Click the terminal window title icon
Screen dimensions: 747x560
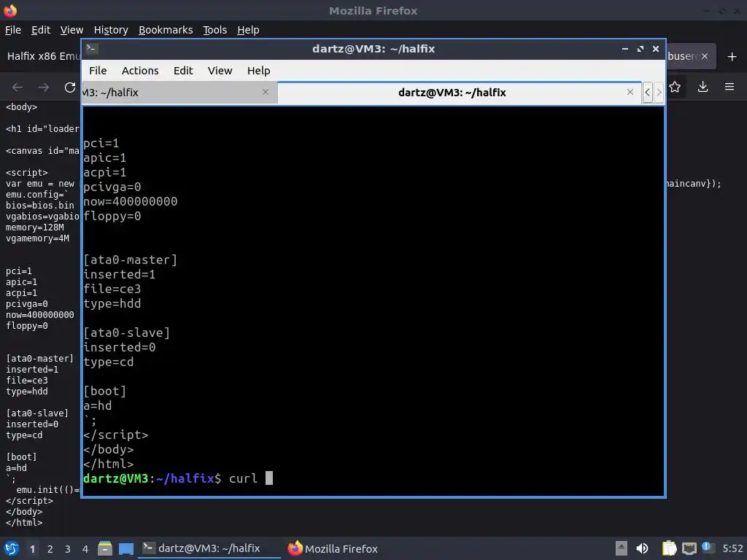tap(91, 48)
